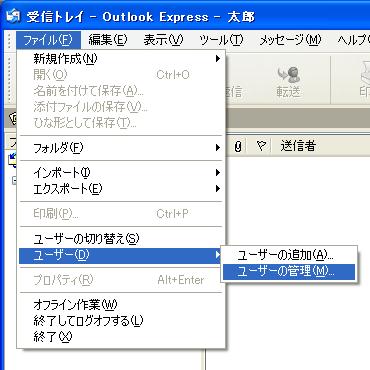Image resolution: width=370 pixels, height=370 pixels.
Task: Sort by attachment paperclip column
Action: 238,146
